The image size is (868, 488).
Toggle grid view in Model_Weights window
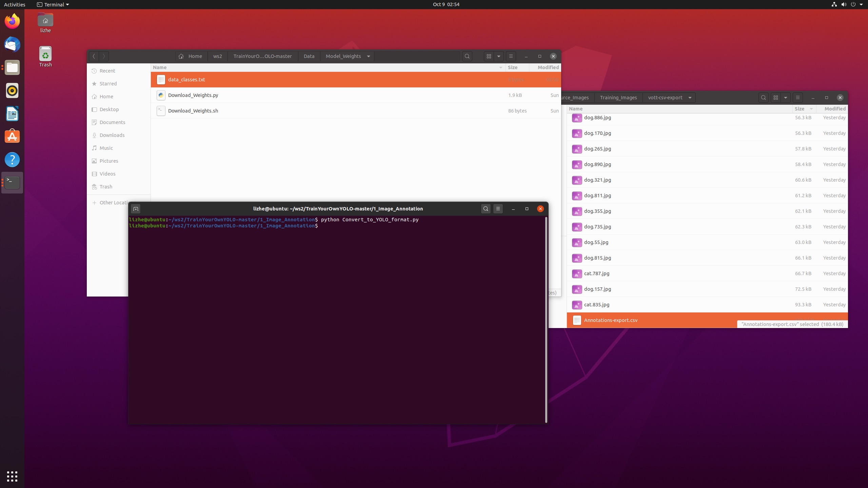point(489,56)
